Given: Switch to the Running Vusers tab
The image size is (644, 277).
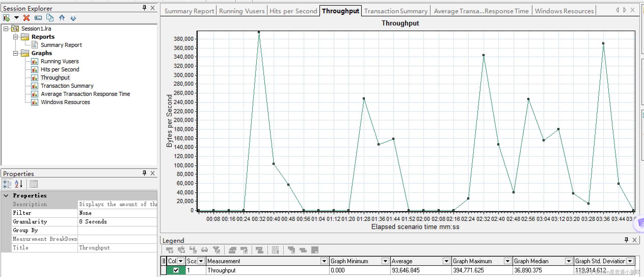Looking at the screenshot, I should [x=242, y=11].
